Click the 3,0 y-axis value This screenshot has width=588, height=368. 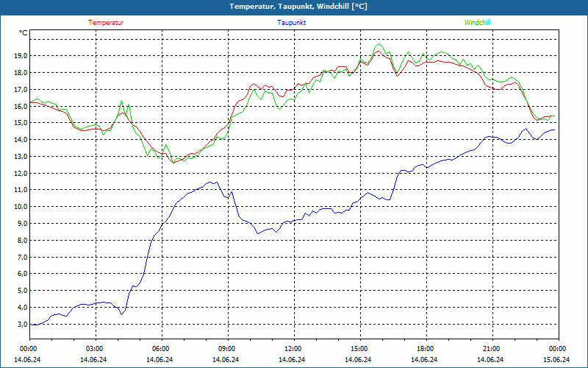point(23,324)
